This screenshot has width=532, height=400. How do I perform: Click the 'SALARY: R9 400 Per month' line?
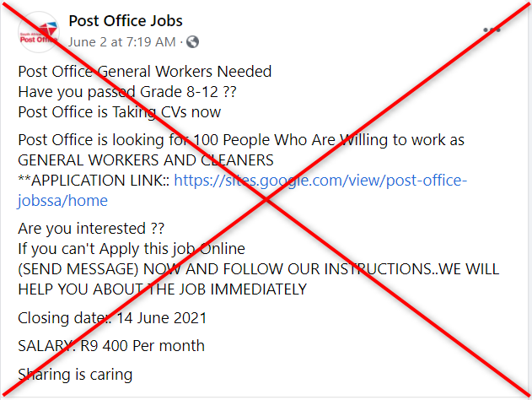[x=111, y=346]
